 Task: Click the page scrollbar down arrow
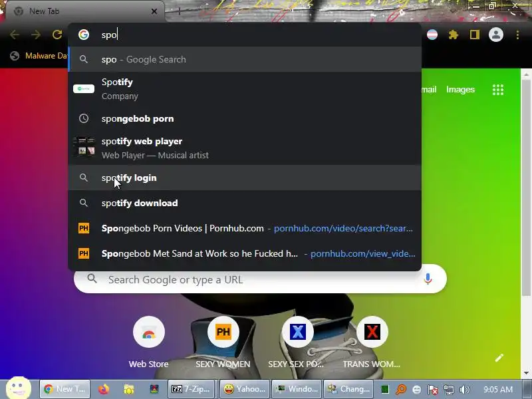click(x=526, y=373)
